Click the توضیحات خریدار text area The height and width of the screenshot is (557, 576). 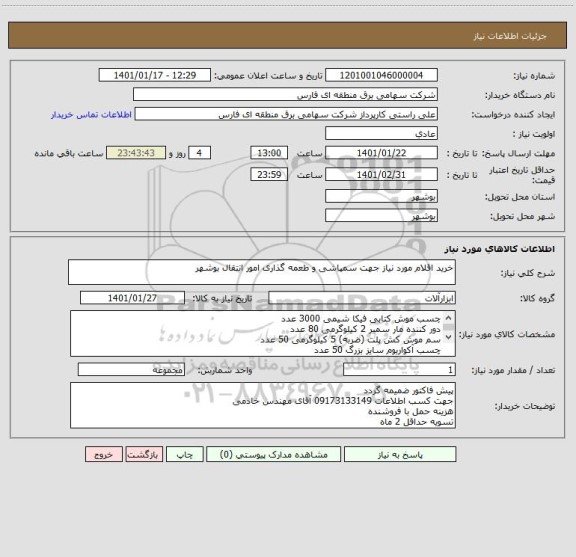click(x=263, y=405)
